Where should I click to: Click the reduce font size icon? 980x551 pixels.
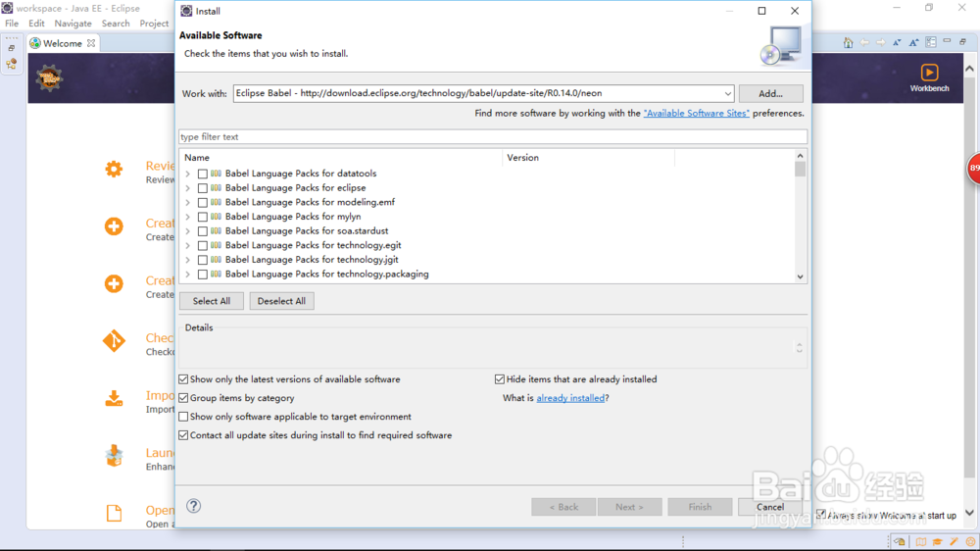tap(897, 43)
